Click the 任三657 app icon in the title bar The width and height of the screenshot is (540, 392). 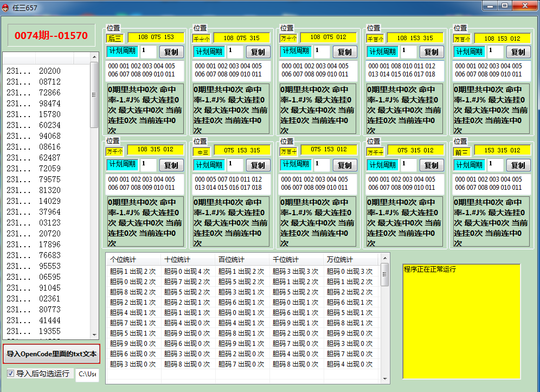(5, 8)
